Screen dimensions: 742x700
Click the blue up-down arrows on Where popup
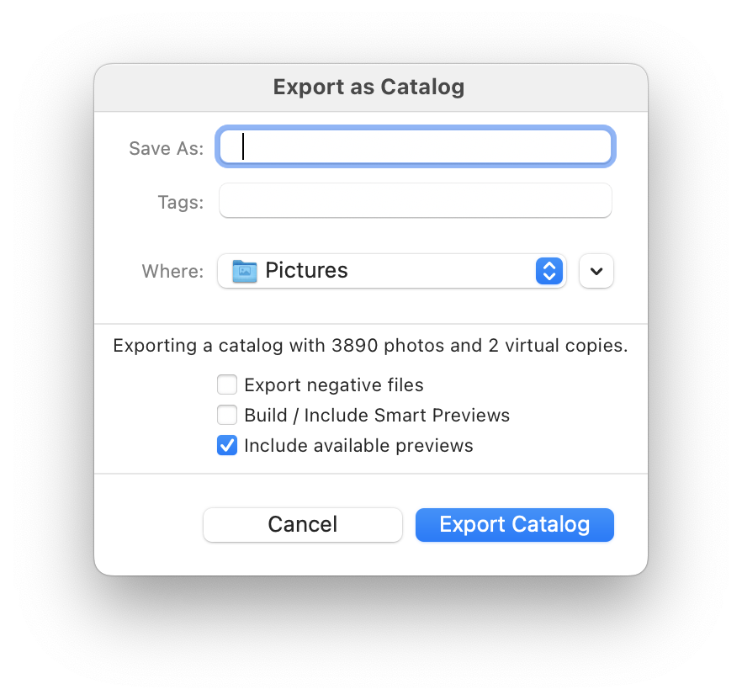(549, 271)
